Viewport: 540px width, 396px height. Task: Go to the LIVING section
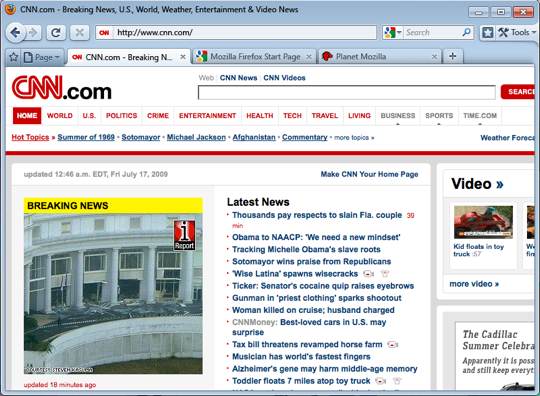pyautogui.click(x=359, y=116)
